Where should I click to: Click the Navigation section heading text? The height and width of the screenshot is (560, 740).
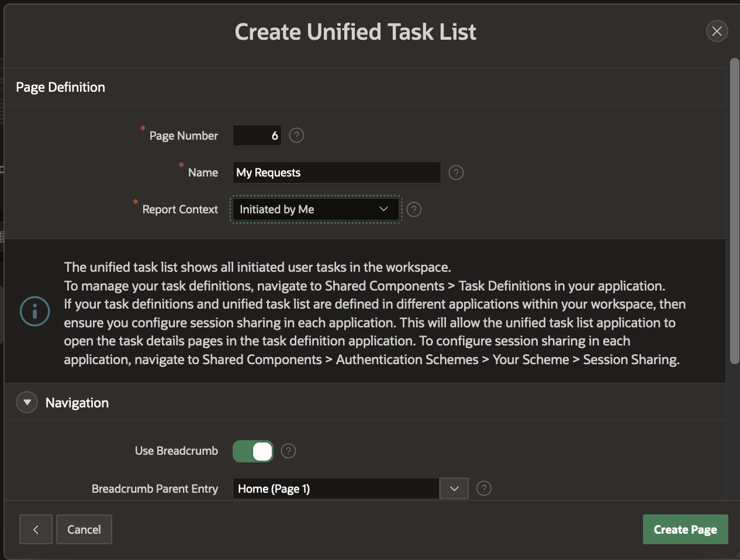click(77, 403)
